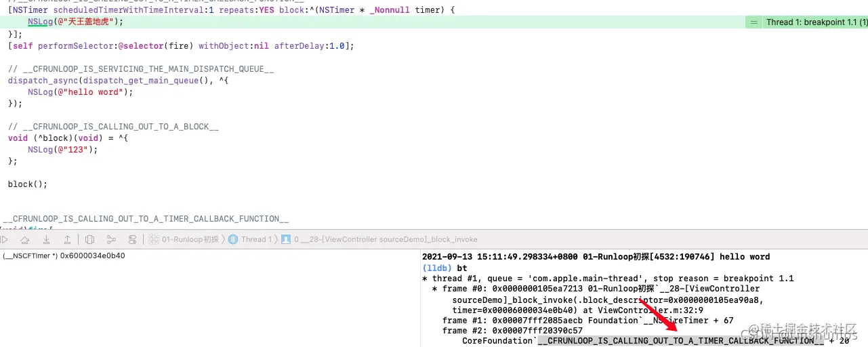The image size is (868, 347).
Task: Select the 01-Runloop process breadcrumb
Action: coord(184,239)
